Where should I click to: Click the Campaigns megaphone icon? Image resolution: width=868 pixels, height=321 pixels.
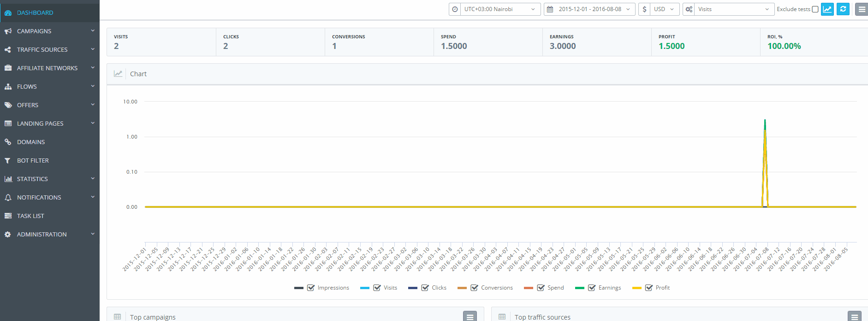tap(8, 31)
